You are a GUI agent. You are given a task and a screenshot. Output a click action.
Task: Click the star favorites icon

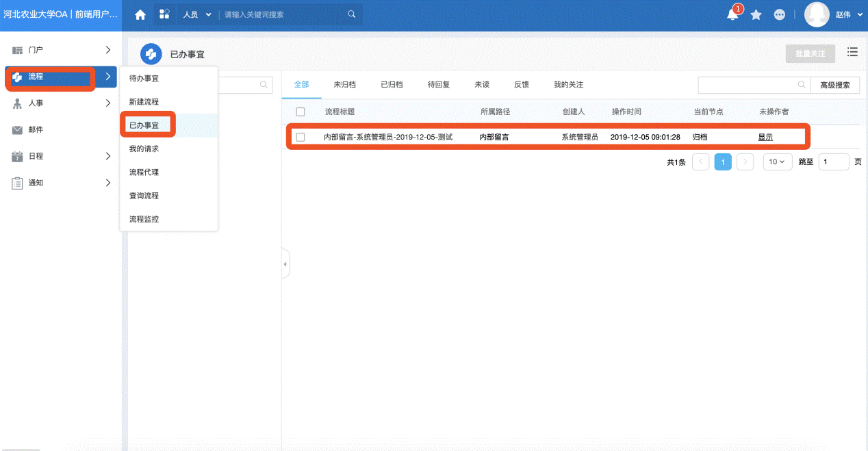[x=756, y=14]
